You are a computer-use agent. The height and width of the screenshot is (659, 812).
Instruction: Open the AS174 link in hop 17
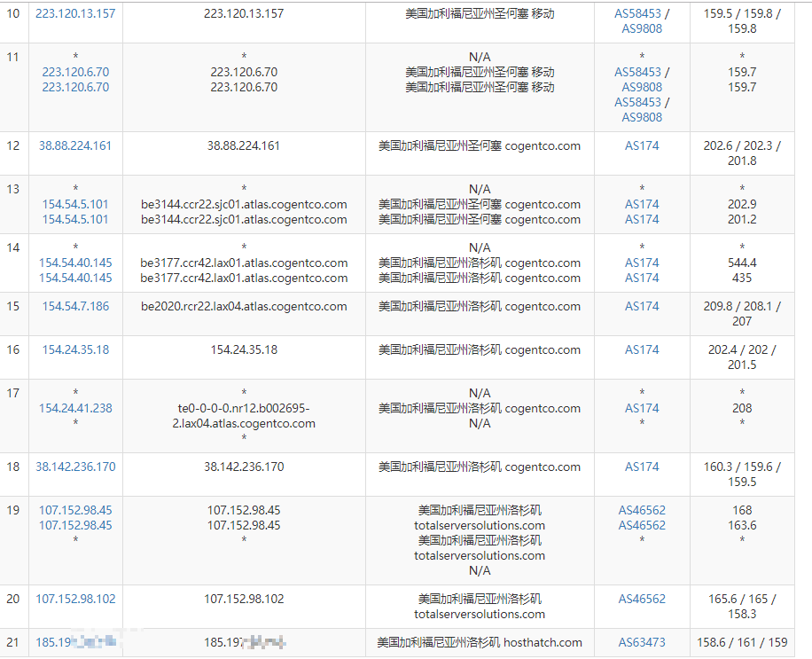tap(642, 408)
